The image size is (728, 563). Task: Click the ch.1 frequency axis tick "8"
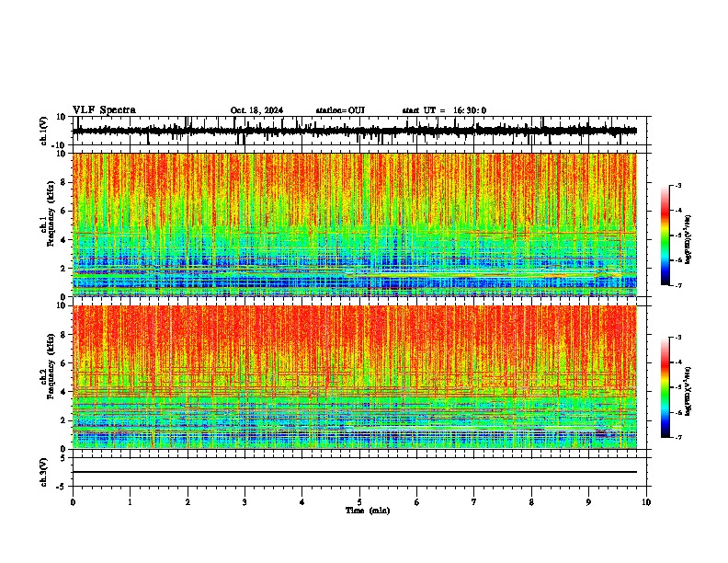click(x=64, y=182)
